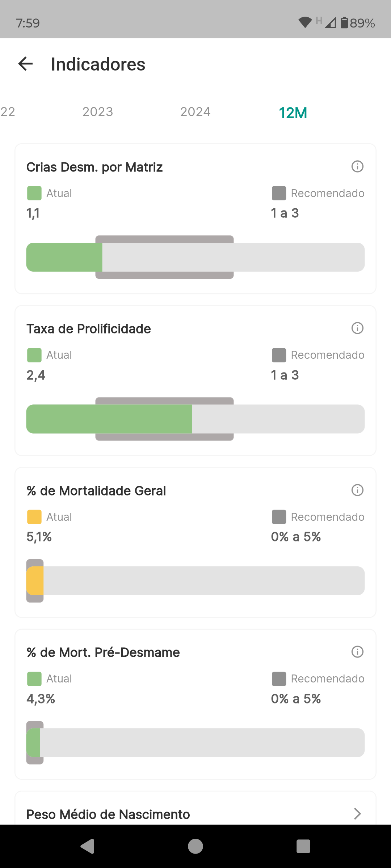
Task: Open info for % de Mortalidade Geral
Action: pyautogui.click(x=357, y=490)
